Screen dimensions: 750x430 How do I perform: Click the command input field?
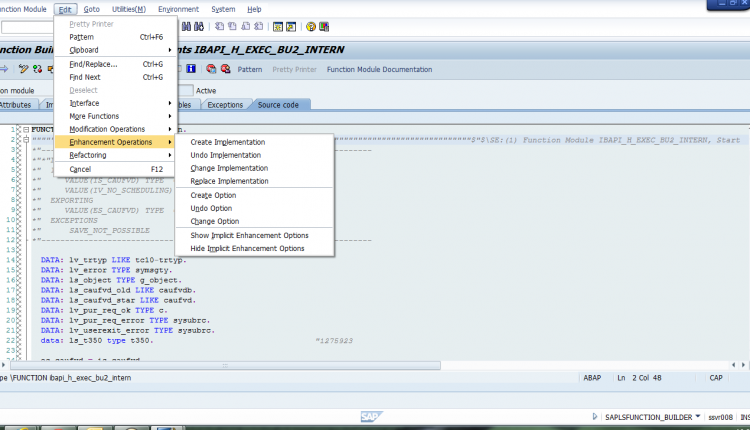[x=27, y=27]
